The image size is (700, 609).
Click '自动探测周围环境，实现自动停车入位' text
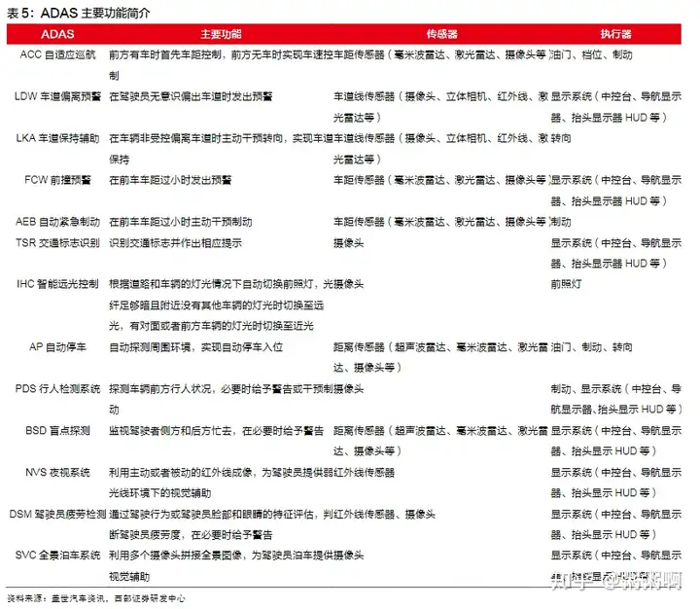pos(196,346)
